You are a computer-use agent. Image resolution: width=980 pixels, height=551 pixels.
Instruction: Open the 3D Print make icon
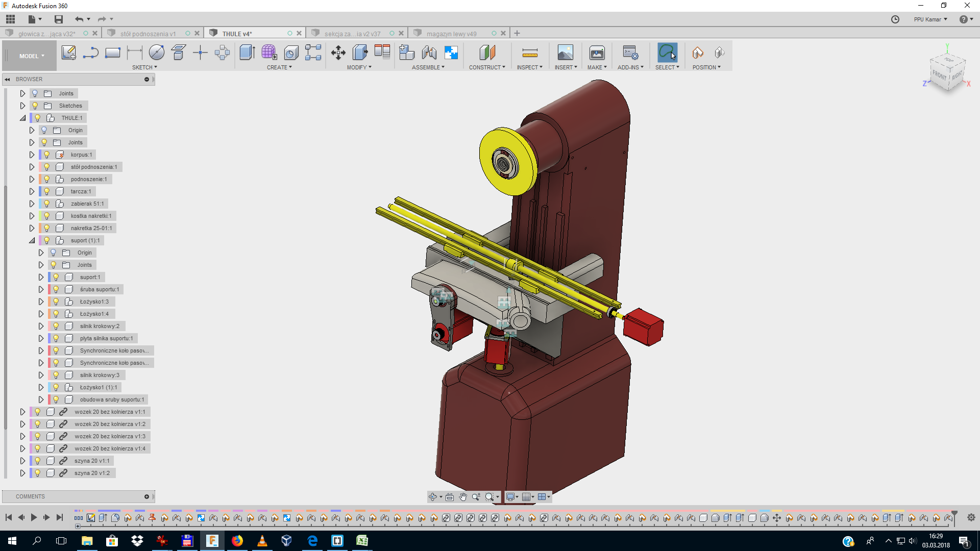597,53
